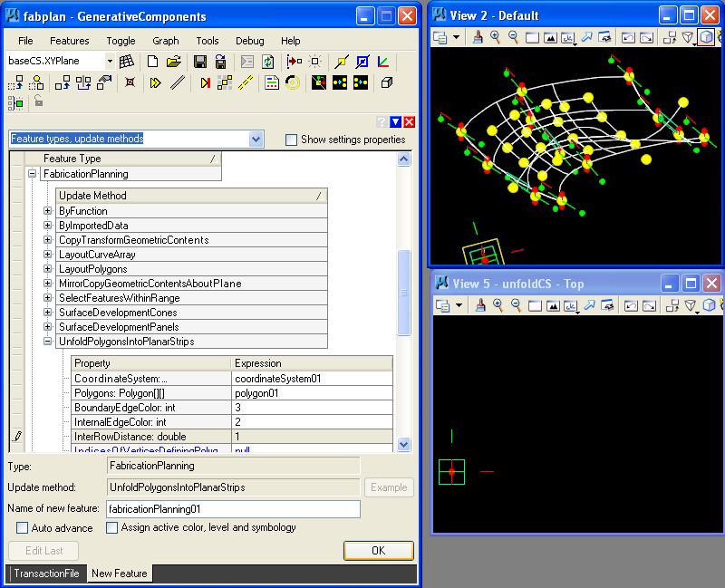Click the diagonal gray line icon
This screenshot has width=725, height=588.
pos(178,82)
